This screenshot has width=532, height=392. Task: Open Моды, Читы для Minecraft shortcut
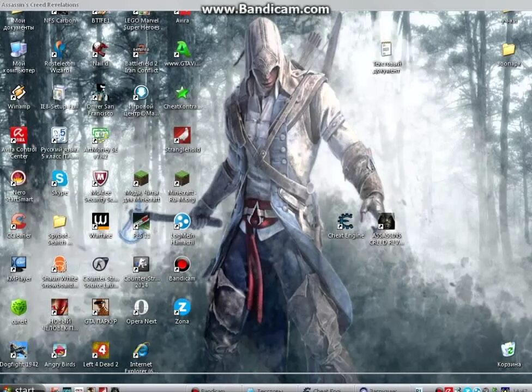pos(141,179)
